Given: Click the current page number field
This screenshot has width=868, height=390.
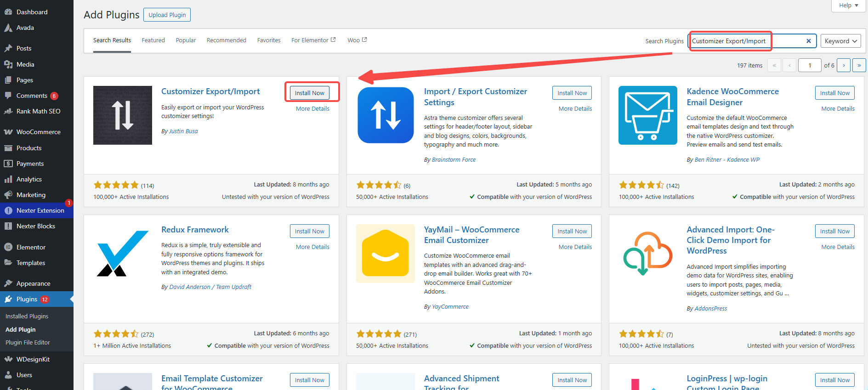Looking at the screenshot, I should pos(809,65).
